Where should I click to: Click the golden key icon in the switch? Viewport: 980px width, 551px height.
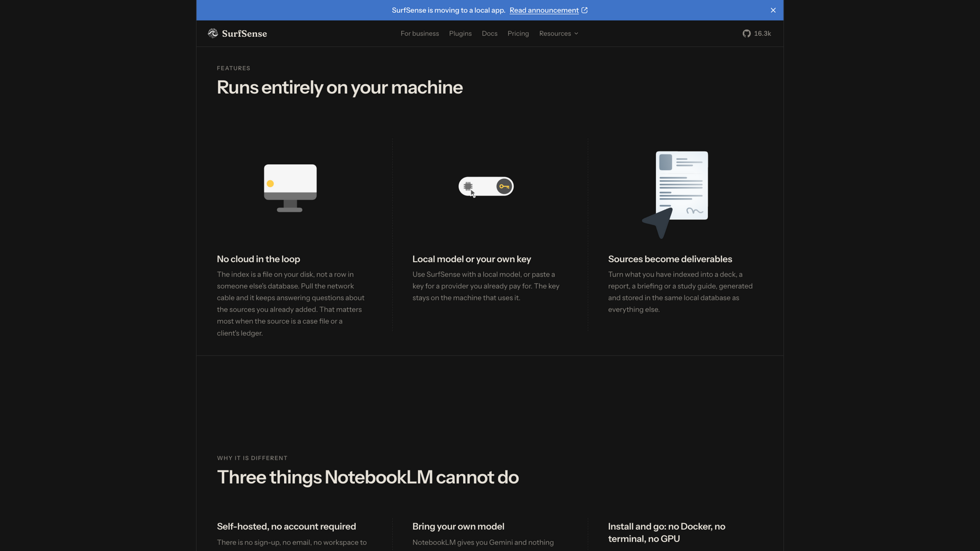coord(504,186)
